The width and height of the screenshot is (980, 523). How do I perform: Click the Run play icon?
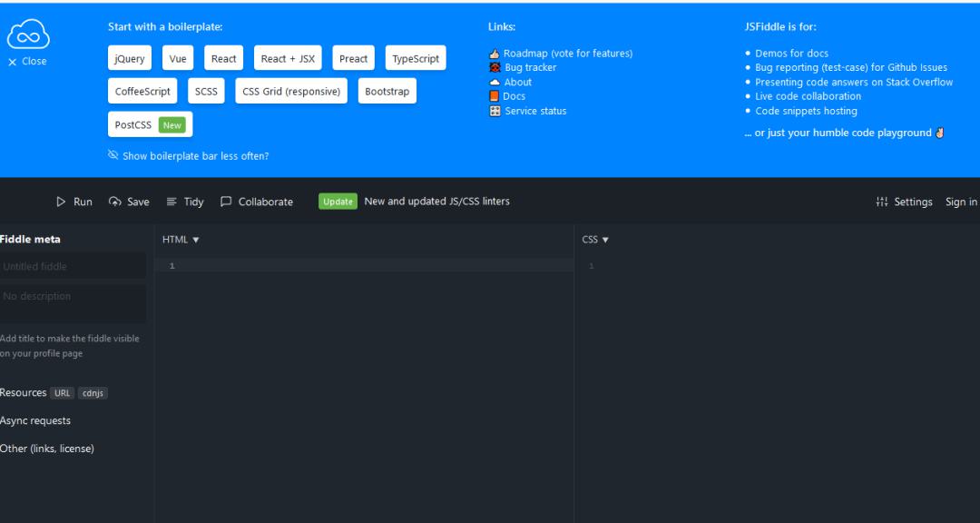[61, 202]
